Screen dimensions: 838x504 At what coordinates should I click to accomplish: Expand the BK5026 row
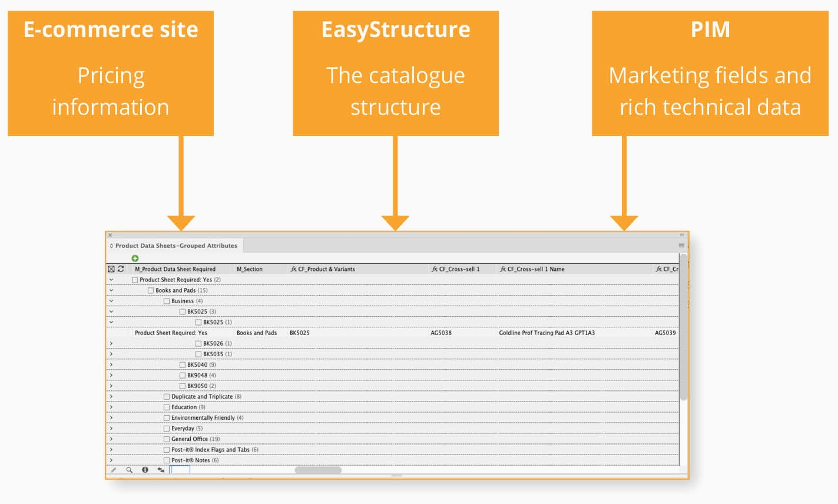111,343
